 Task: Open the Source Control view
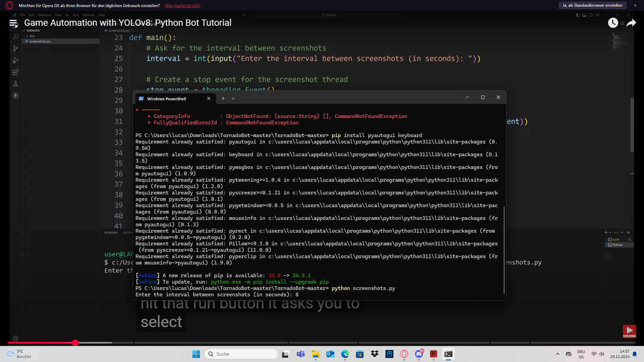[15, 49]
